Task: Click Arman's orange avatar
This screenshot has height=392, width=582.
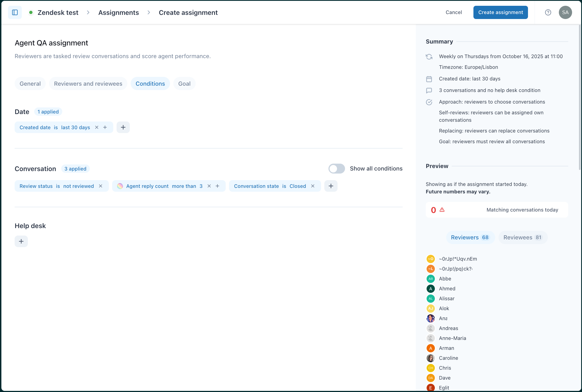Action: point(431,348)
